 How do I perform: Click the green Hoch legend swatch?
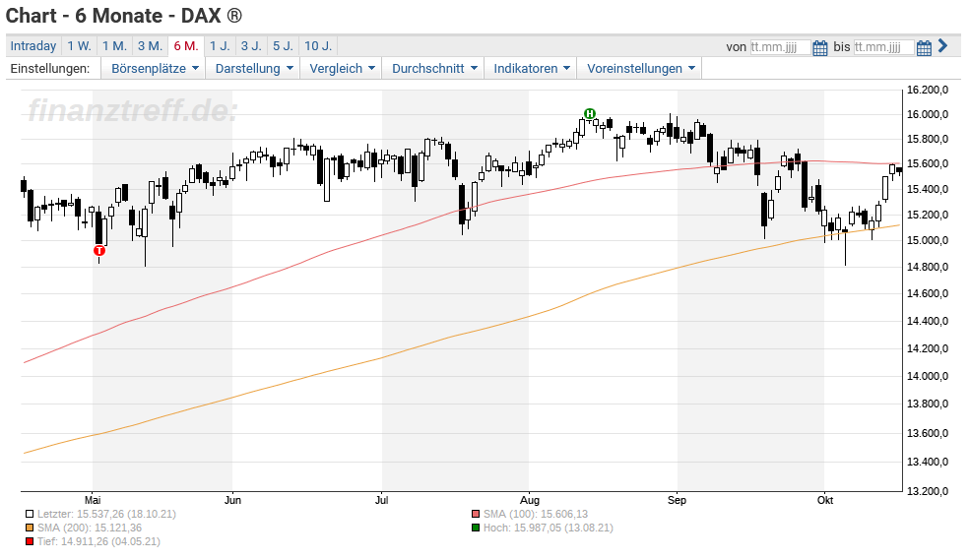pyautogui.click(x=475, y=528)
